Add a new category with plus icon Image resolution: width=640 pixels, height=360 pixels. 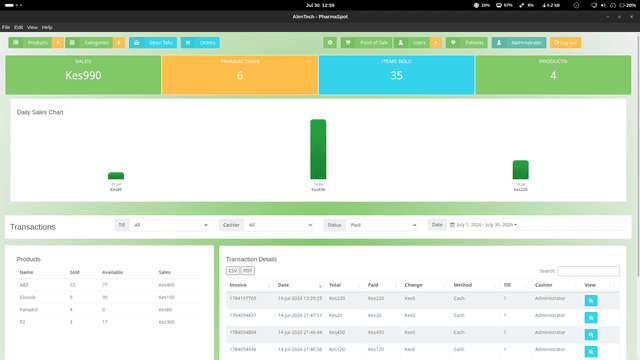[119, 42]
